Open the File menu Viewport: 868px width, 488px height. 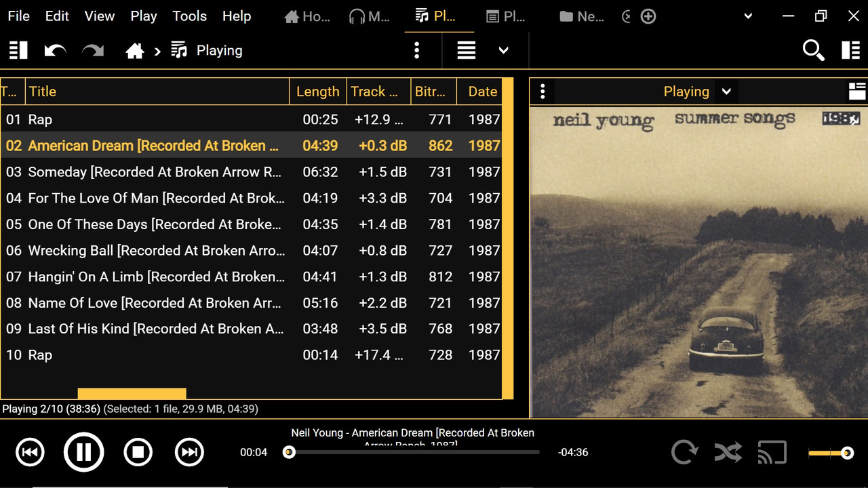[18, 16]
